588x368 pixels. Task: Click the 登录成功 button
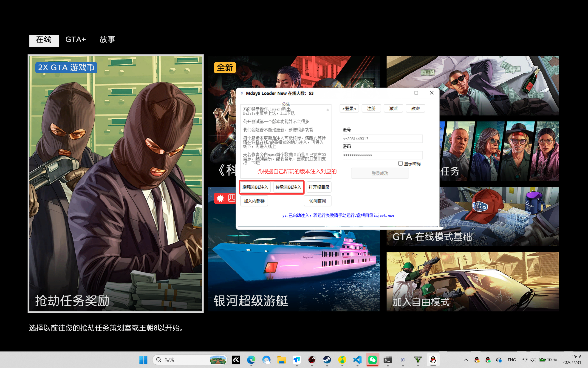tap(380, 173)
